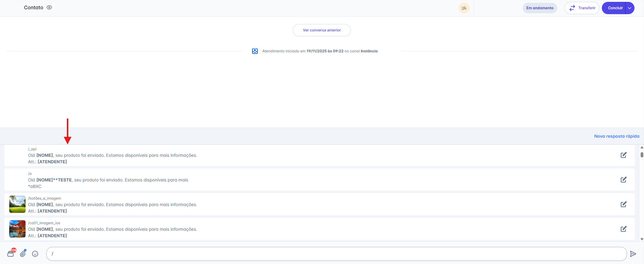Edit the /a quick reply

(623, 180)
